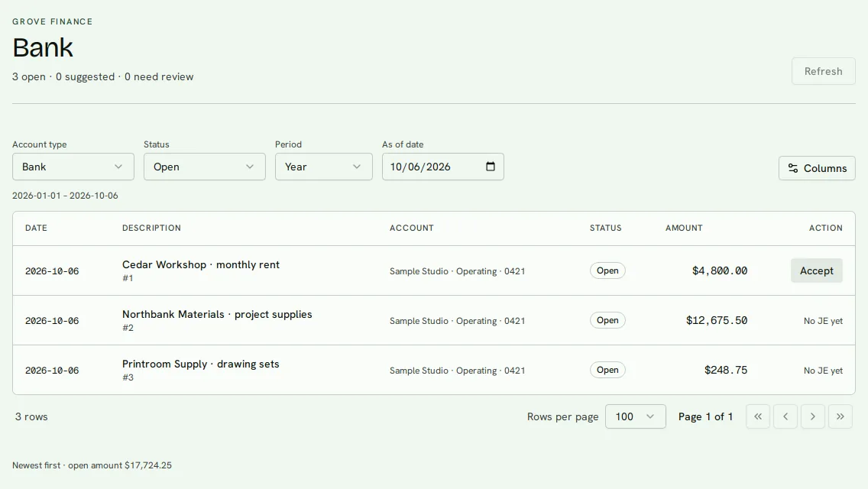Select the Printroom Supply · drawing sets description

coord(200,364)
